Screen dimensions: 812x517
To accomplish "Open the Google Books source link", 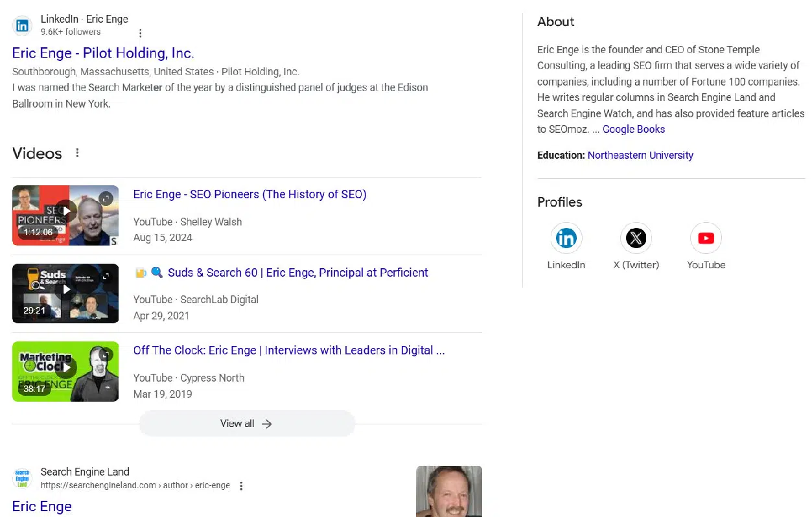I will click(634, 129).
